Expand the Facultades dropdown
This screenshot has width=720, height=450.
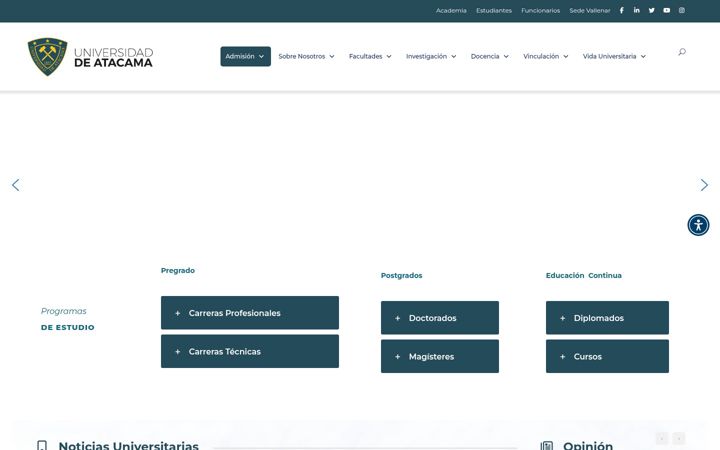tap(370, 56)
